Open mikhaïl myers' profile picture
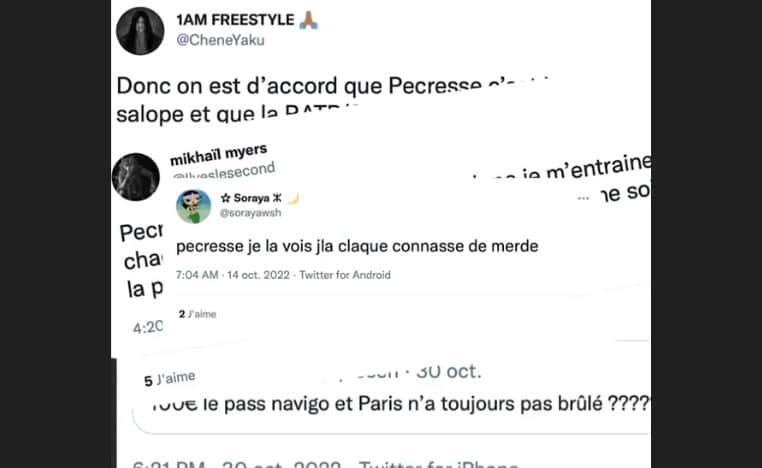This screenshot has width=762, height=468. (x=136, y=177)
